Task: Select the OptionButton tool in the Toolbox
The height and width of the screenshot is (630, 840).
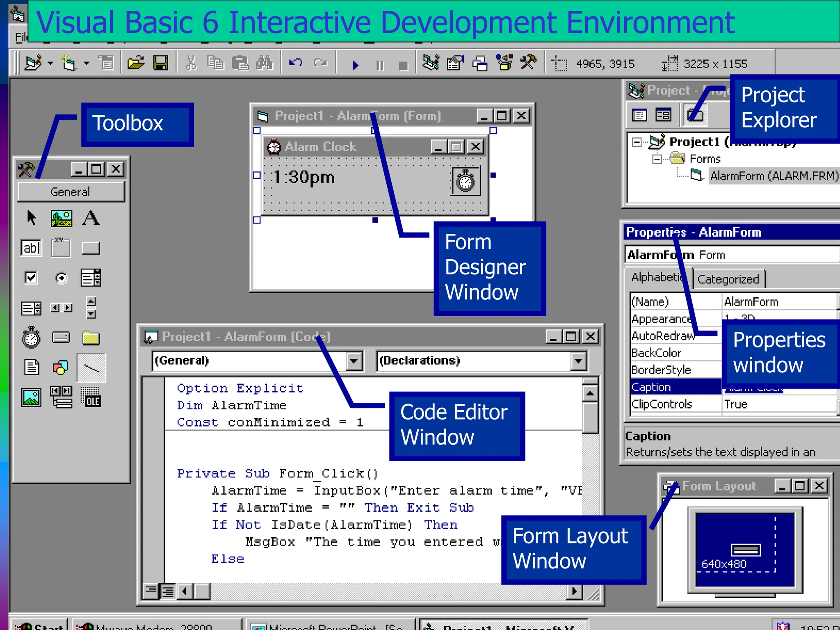Action: pyautogui.click(x=62, y=278)
